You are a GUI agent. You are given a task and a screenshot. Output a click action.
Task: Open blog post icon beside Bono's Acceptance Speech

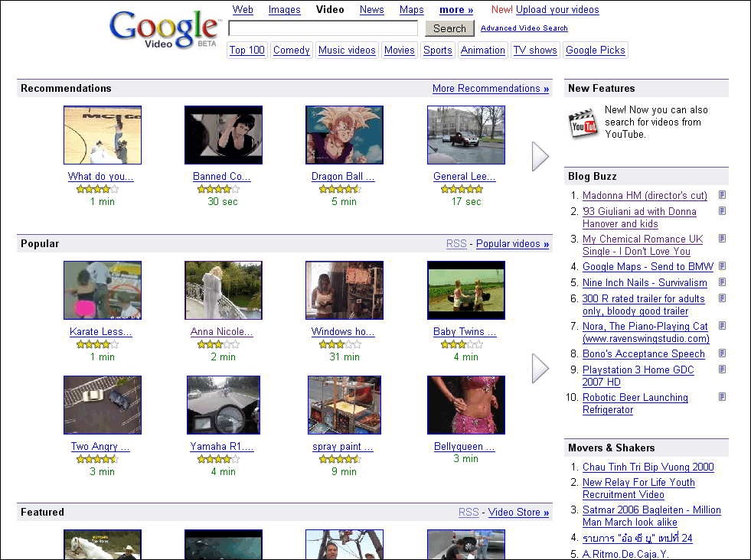coord(722,353)
